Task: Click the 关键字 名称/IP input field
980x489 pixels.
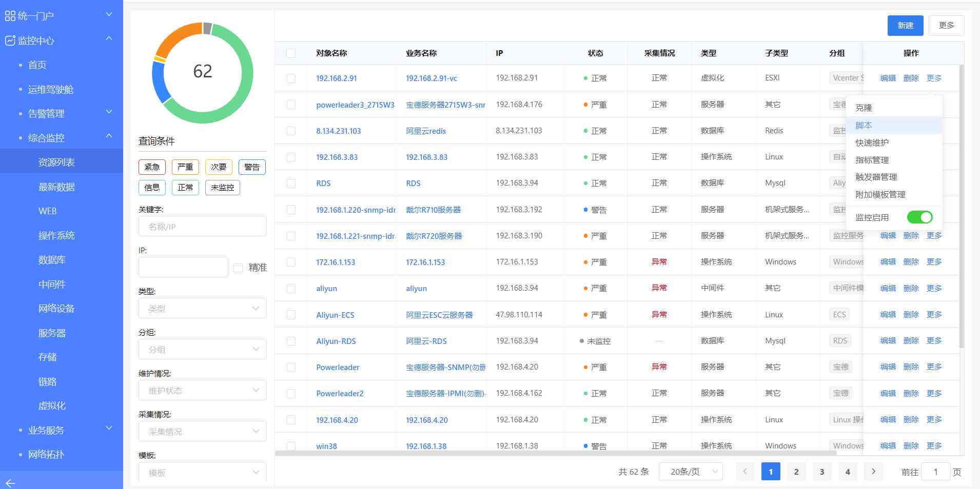Action: click(x=203, y=226)
